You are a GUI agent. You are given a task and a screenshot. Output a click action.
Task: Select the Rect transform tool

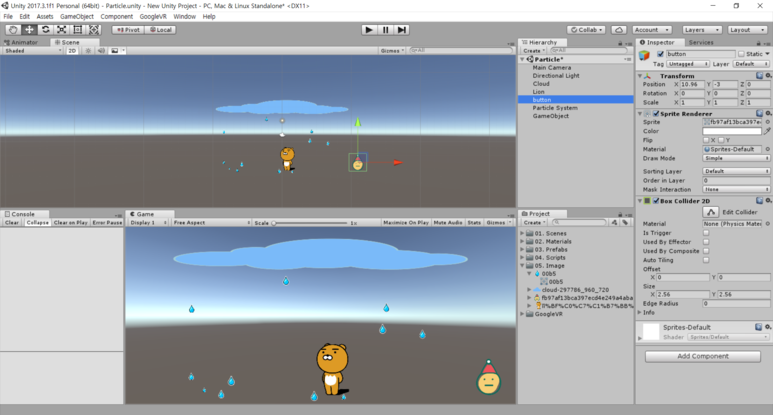tap(78, 30)
